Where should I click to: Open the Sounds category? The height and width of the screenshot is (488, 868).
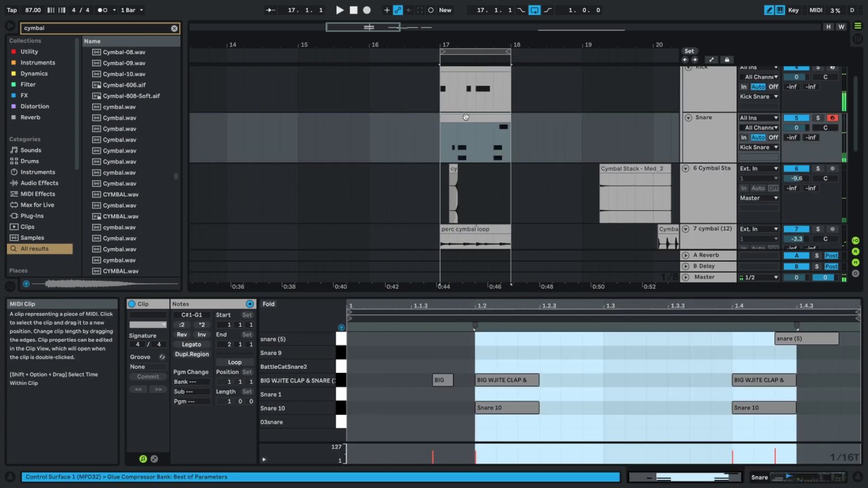point(31,150)
